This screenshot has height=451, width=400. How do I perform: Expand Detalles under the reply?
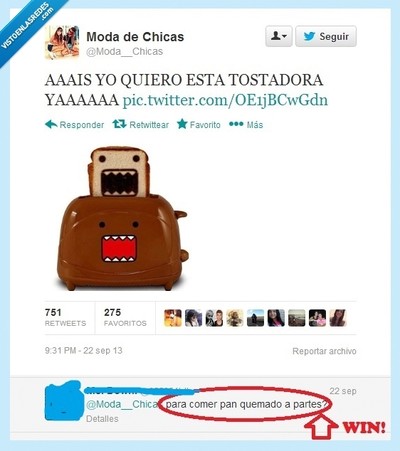(x=102, y=419)
